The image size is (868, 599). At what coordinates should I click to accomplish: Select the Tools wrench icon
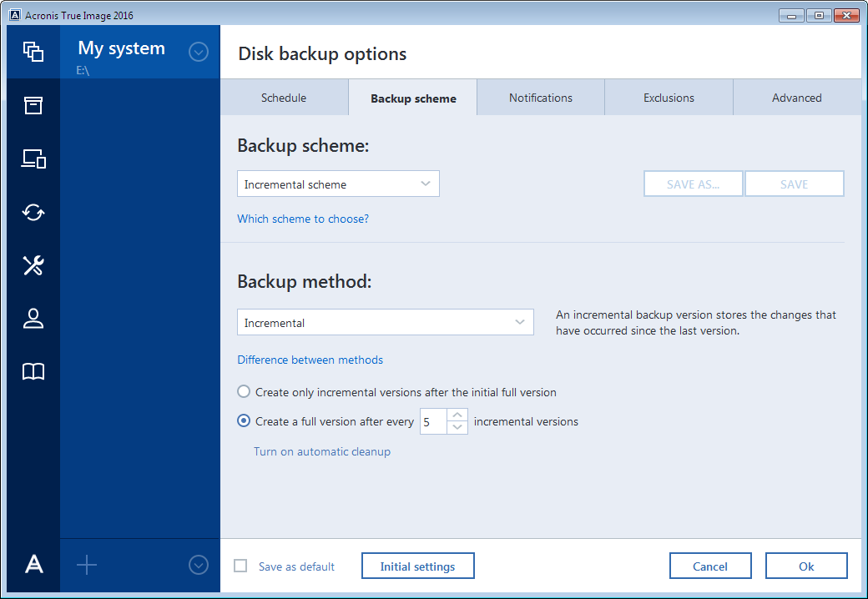[33, 265]
